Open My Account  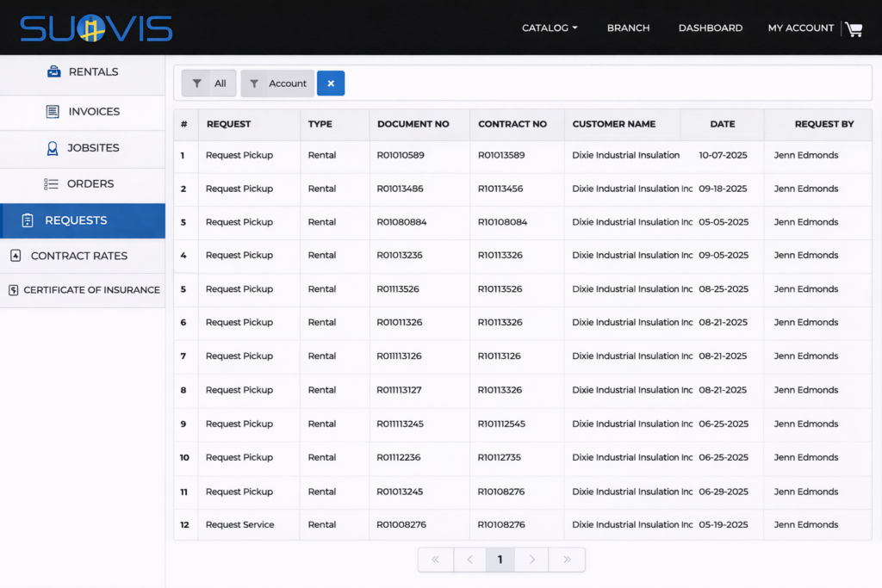[x=800, y=28]
